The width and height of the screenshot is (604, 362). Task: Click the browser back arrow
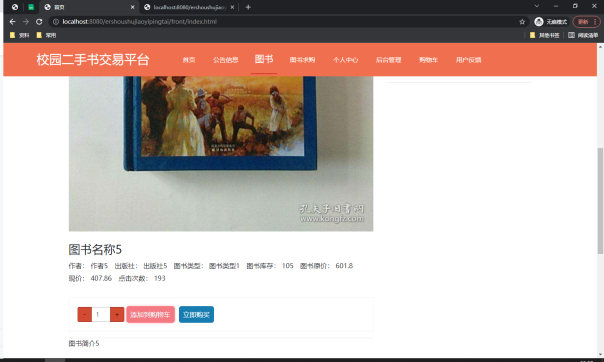click(x=12, y=22)
